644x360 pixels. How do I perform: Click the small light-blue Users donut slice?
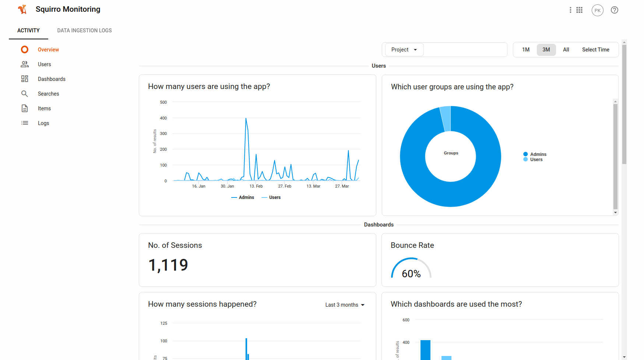446,118
